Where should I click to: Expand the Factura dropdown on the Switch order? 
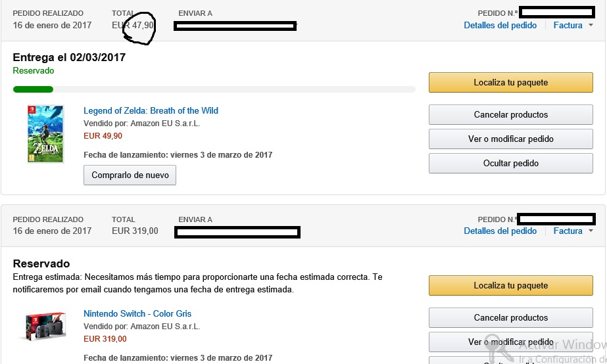573,231
